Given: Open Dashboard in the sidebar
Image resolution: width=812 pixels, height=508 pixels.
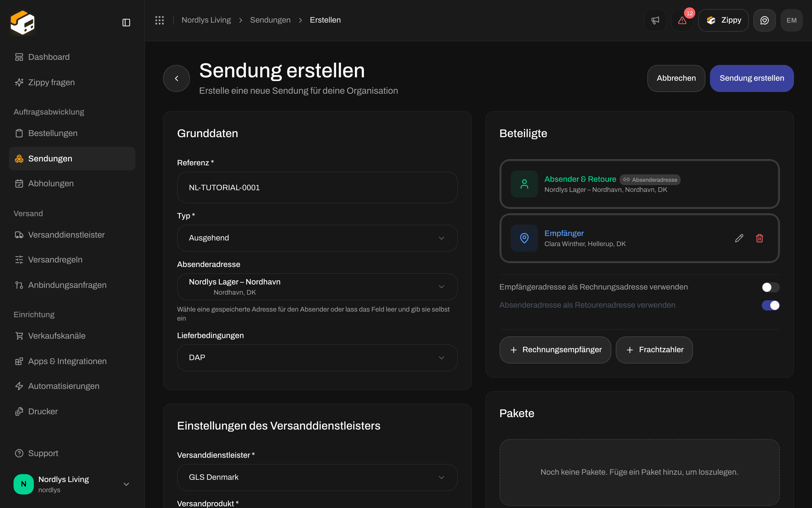Looking at the screenshot, I should pyautogui.click(x=72, y=57).
